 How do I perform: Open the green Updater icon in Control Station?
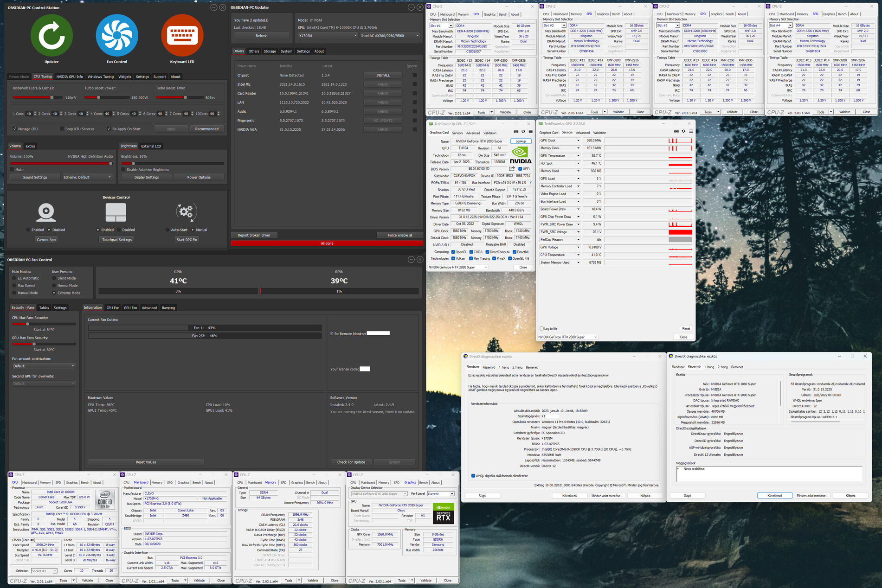coord(52,35)
